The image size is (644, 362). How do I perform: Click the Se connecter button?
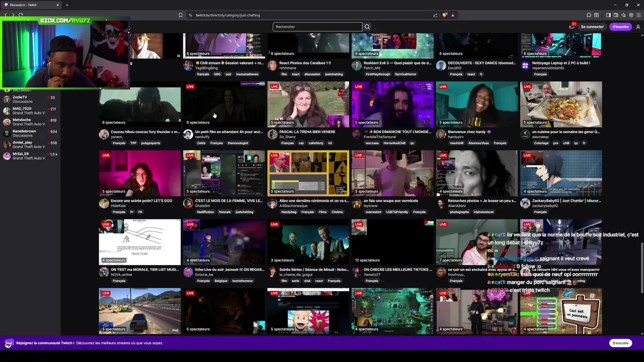pyautogui.click(x=592, y=27)
